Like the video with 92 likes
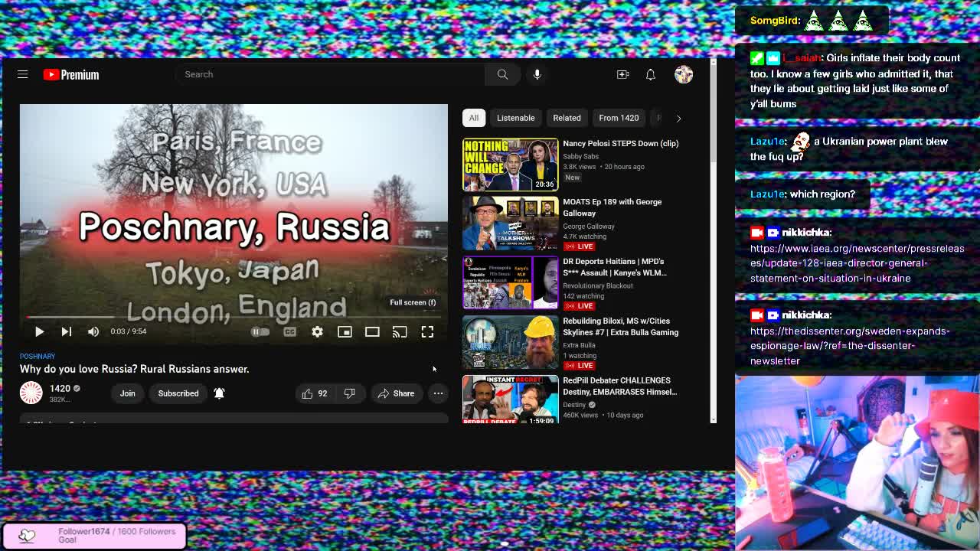The width and height of the screenshot is (980, 551). (315, 393)
